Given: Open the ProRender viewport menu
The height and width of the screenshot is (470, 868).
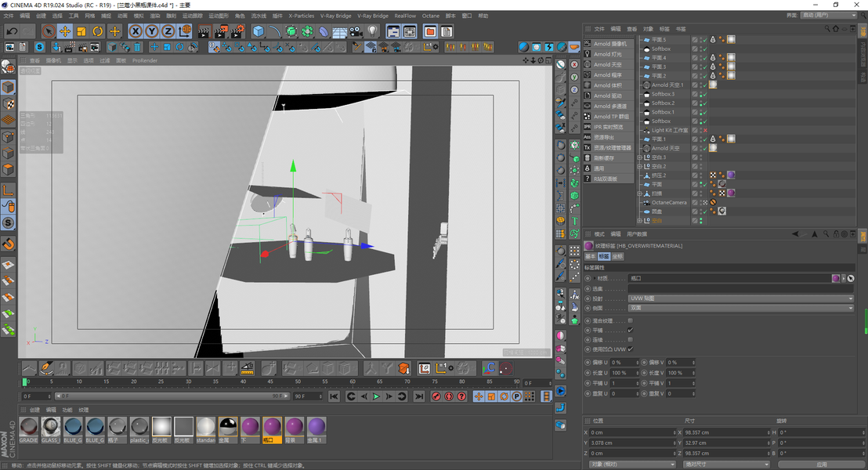Looking at the screenshot, I should point(145,61).
